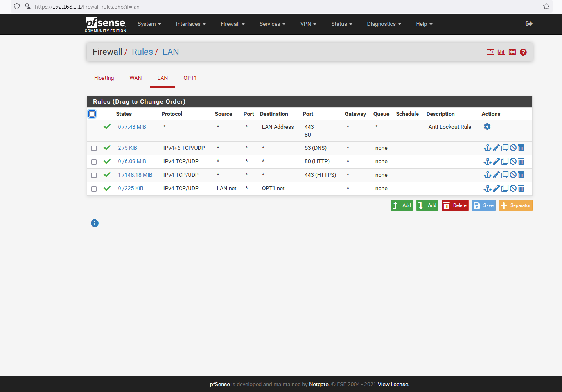
Task: Toggle the green checkmark of the DNS rule
Action: point(107,147)
